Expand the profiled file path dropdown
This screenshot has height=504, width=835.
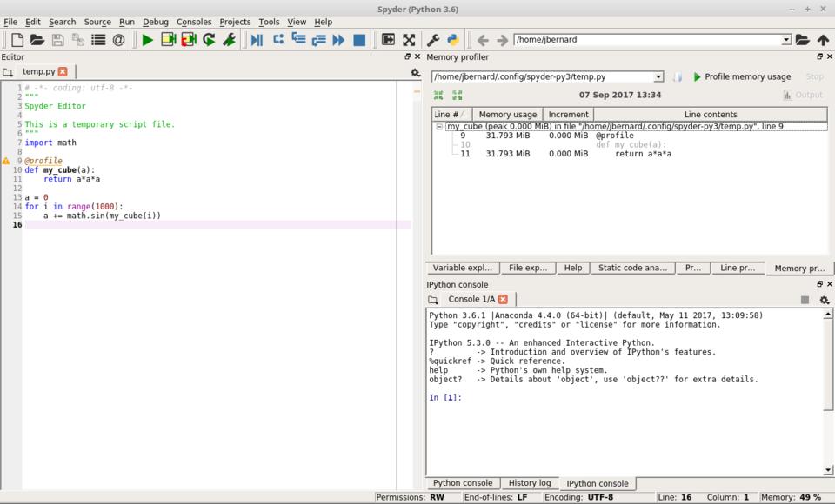coord(658,77)
